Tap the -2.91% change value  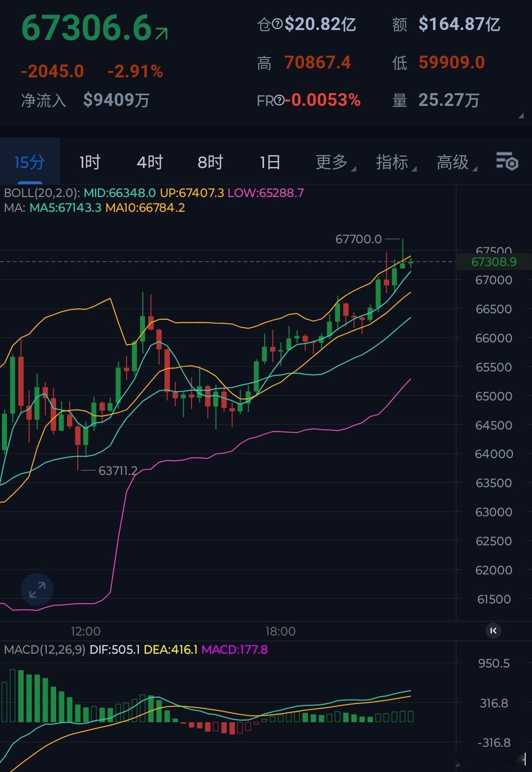tap(135, 71)
